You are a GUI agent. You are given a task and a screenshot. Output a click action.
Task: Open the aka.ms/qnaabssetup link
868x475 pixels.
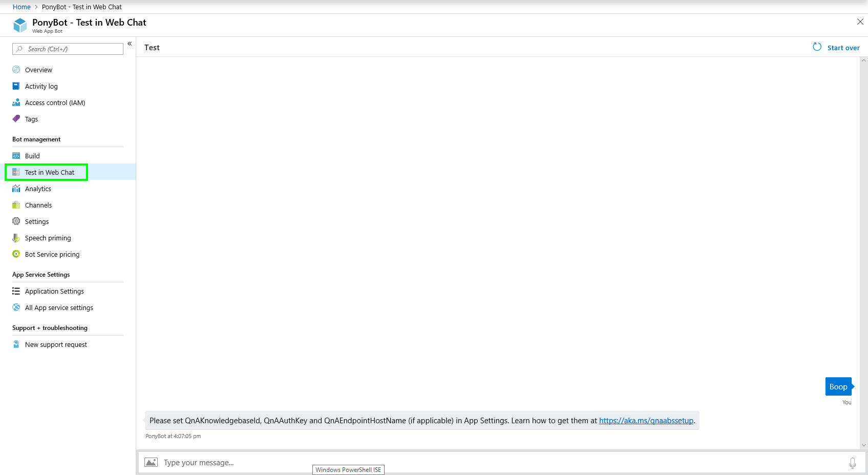[646, 421]
